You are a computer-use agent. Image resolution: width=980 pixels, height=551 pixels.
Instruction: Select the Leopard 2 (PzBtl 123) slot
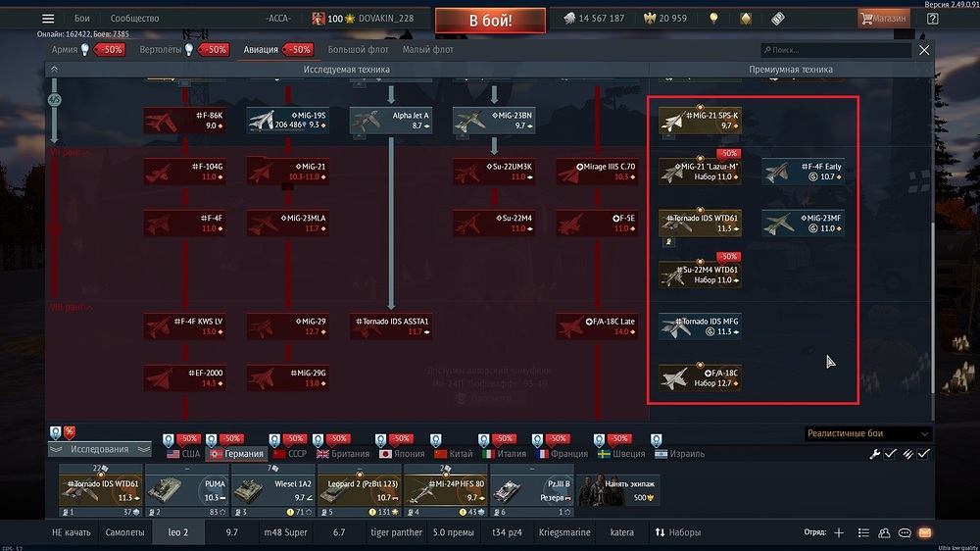point(359,489)
